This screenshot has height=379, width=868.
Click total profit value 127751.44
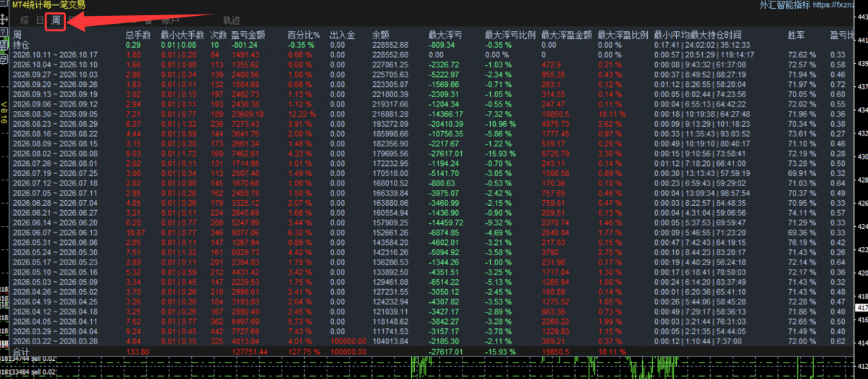coord(252,352)
